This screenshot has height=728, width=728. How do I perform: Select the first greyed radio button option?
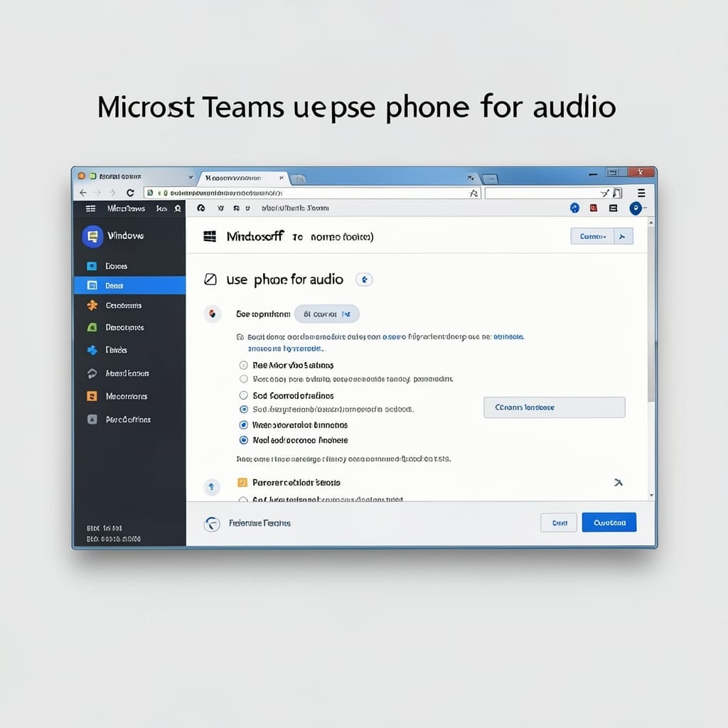pos(243,365)
